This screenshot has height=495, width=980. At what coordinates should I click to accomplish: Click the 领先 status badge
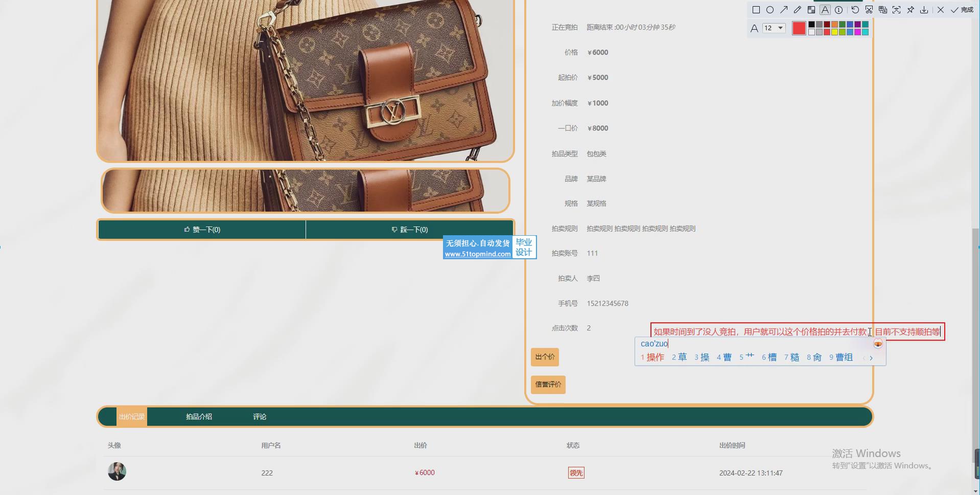coord(576,473)
